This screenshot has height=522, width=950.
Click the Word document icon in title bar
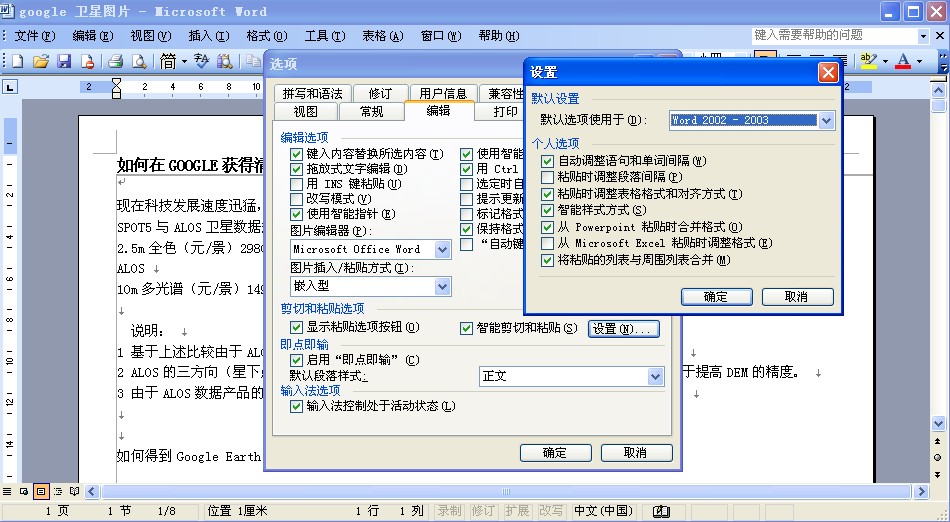coord(8,12)
